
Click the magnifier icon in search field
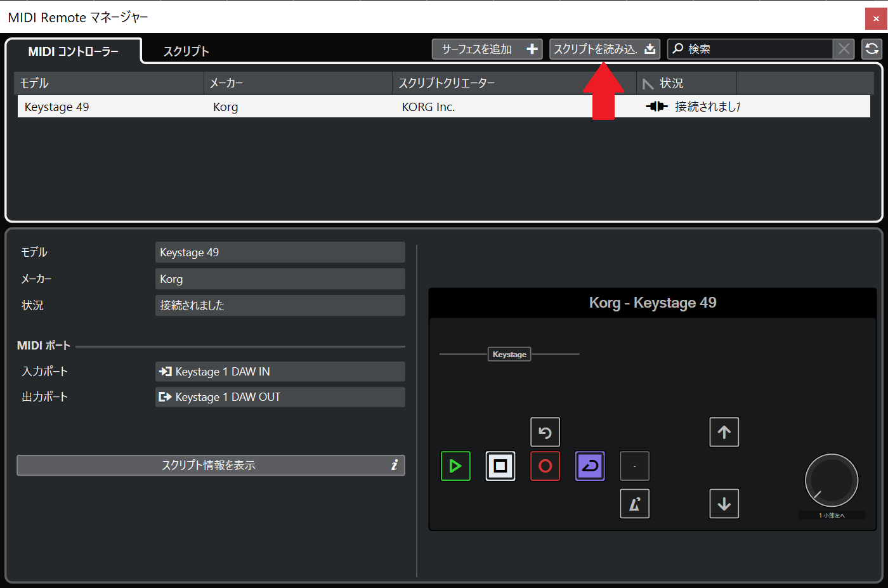(x=678, y=49)
